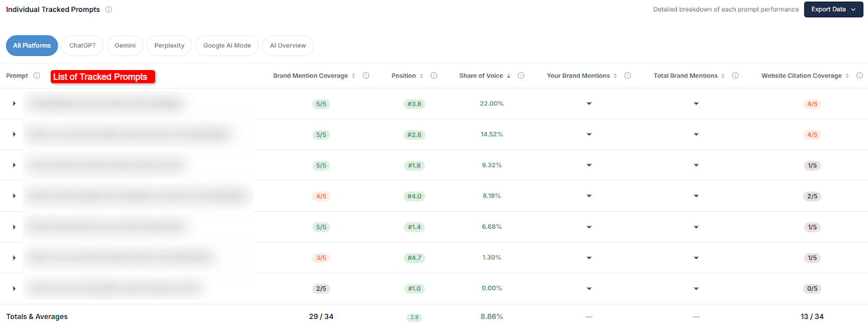868x326 pixels.
Task: Click Your Brand Mentions info icon
Action: [x=627, y=76]
